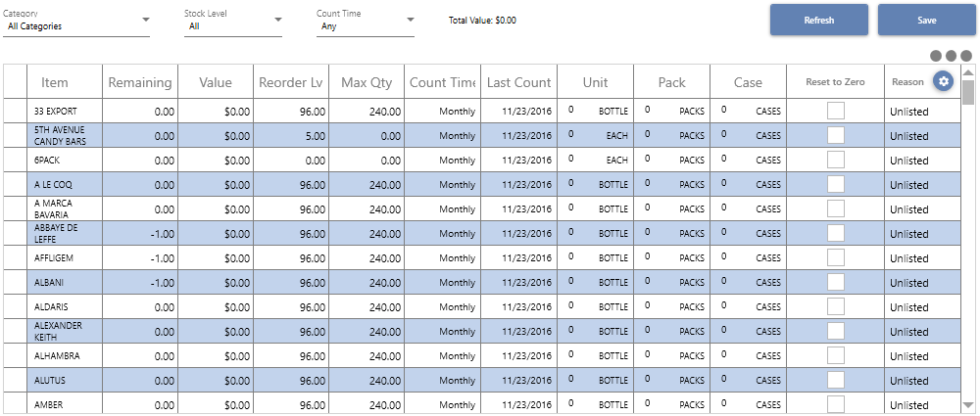Sort by the Remaining column header
Image resolution: width=980 pixels, height=416 pixels.
tap(140, 82)
